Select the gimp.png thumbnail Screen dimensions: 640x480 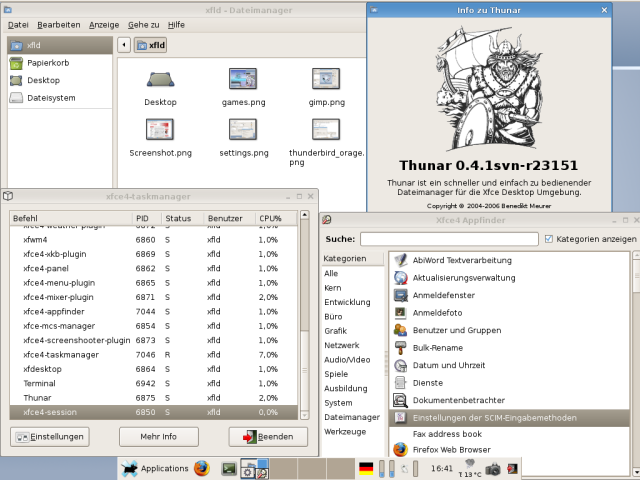(326, 79)
